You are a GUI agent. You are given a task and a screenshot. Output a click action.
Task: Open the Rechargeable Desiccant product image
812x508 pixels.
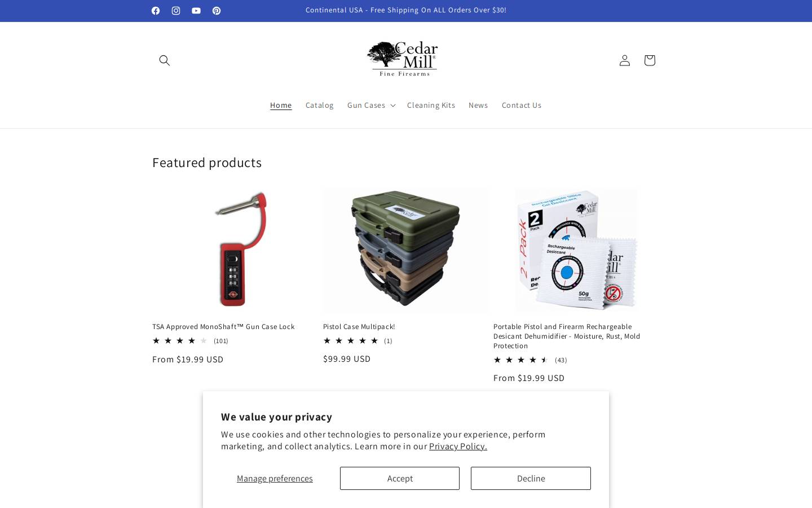point(576,251)
